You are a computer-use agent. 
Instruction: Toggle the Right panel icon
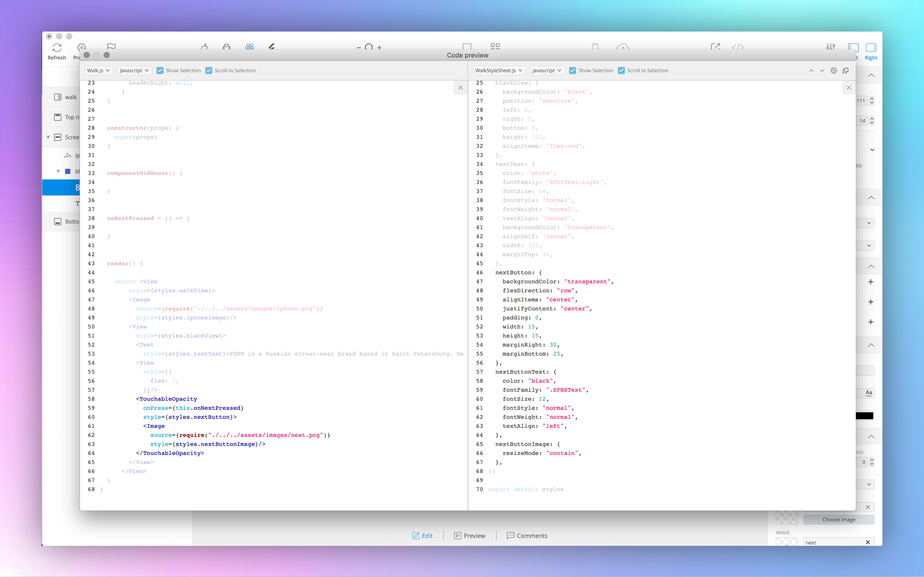click(x=871, y=47)
